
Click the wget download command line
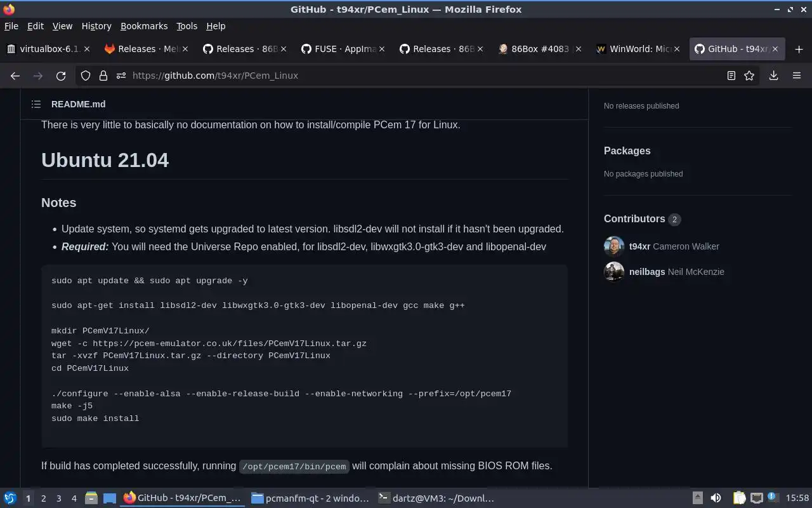pyautogui.click(x=209, y=344)
